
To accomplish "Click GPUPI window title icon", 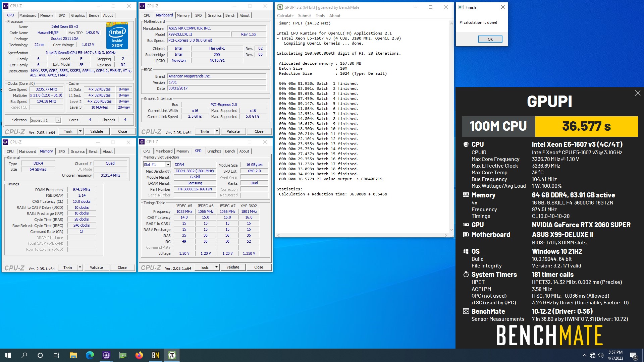I will click(x=280, y=7).
